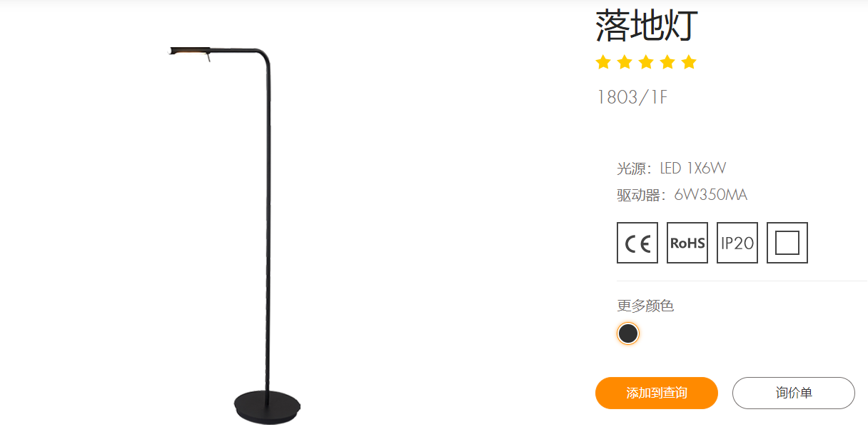Click the CE certification icon
The height and width of the screenshot is (427, 868).
(x=637, y=243)
